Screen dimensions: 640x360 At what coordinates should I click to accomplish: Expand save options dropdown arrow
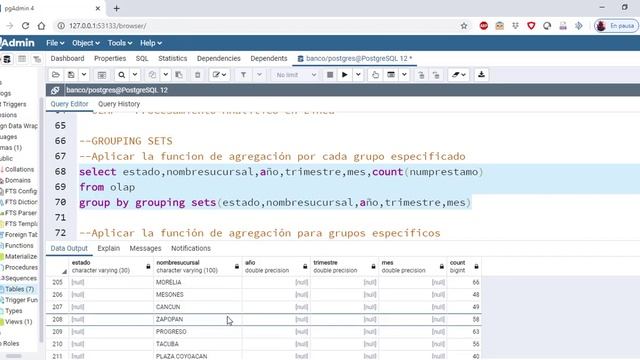click(84, 75)
